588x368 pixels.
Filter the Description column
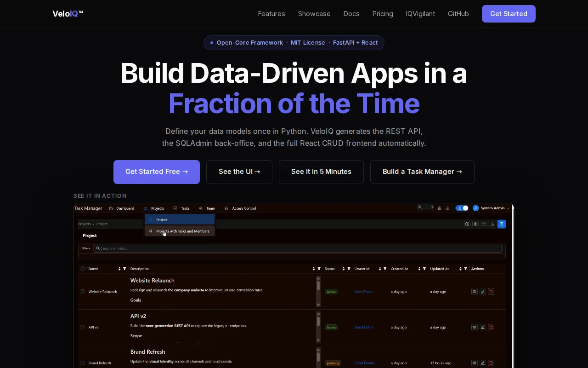319,269
